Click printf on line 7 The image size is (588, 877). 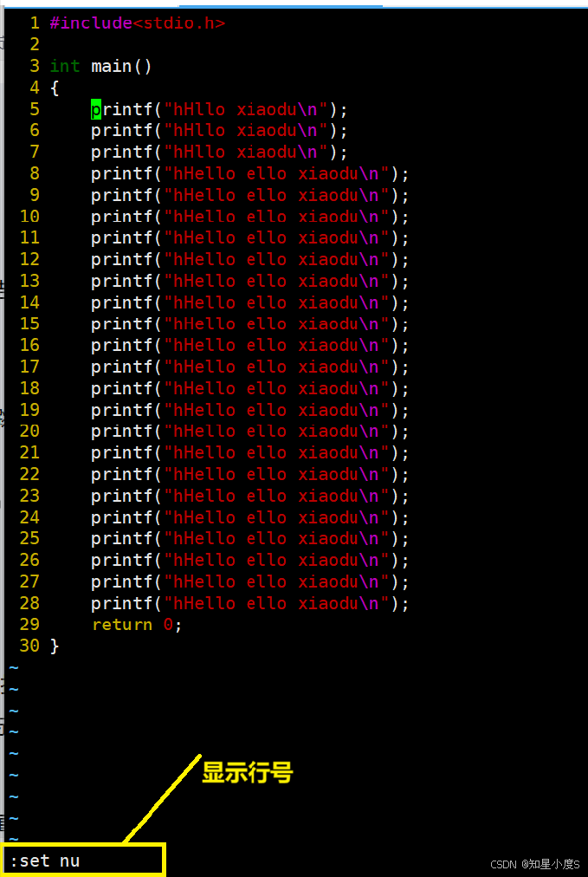pyautogui.click(x=121, y=153)
